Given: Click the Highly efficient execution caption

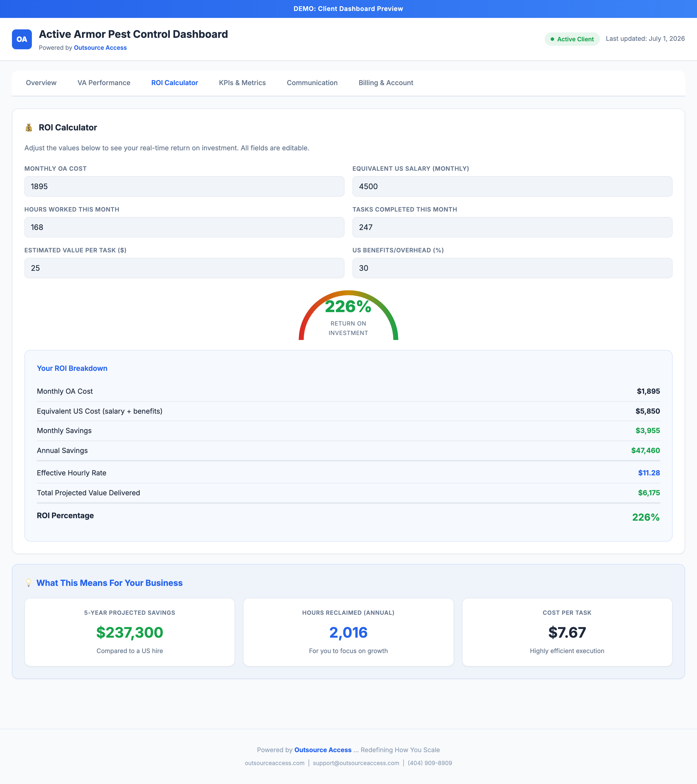Looking at the screenshot, I should pyautogui.click(x=567, y=651).
